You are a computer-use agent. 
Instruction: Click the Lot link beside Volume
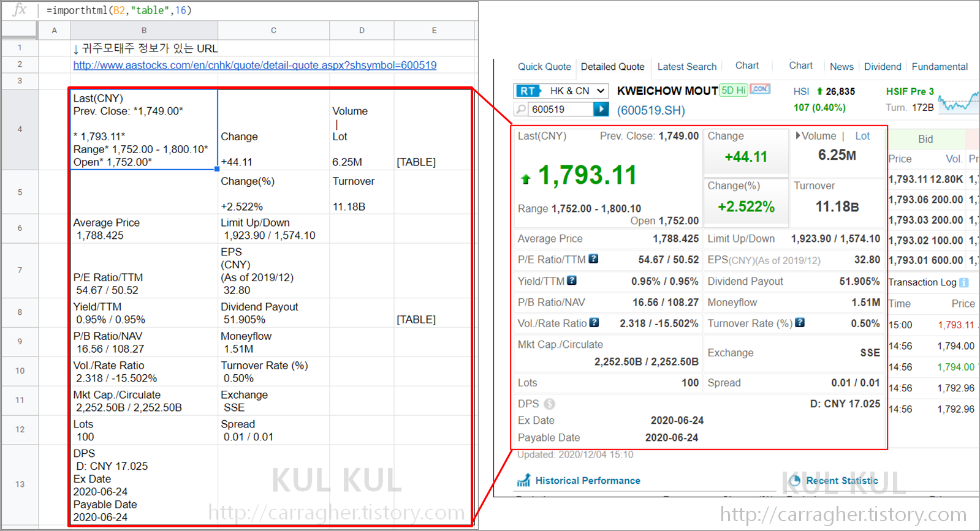point(862,136)
